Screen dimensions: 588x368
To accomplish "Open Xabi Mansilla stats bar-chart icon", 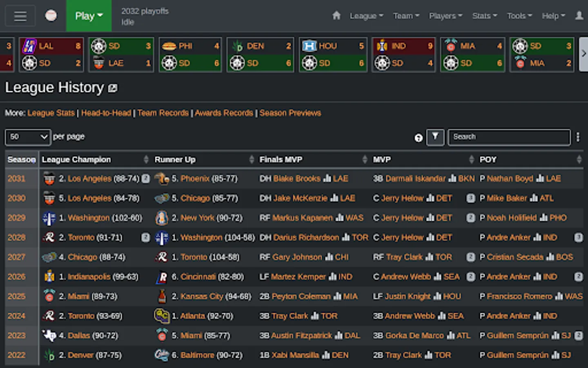I will [x=326, y=355].
